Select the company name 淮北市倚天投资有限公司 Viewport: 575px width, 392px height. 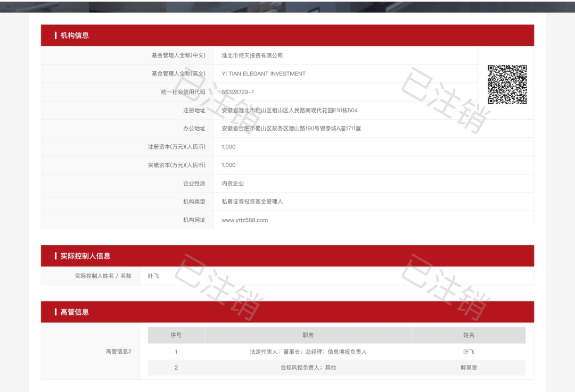click(x=252, y=55)
